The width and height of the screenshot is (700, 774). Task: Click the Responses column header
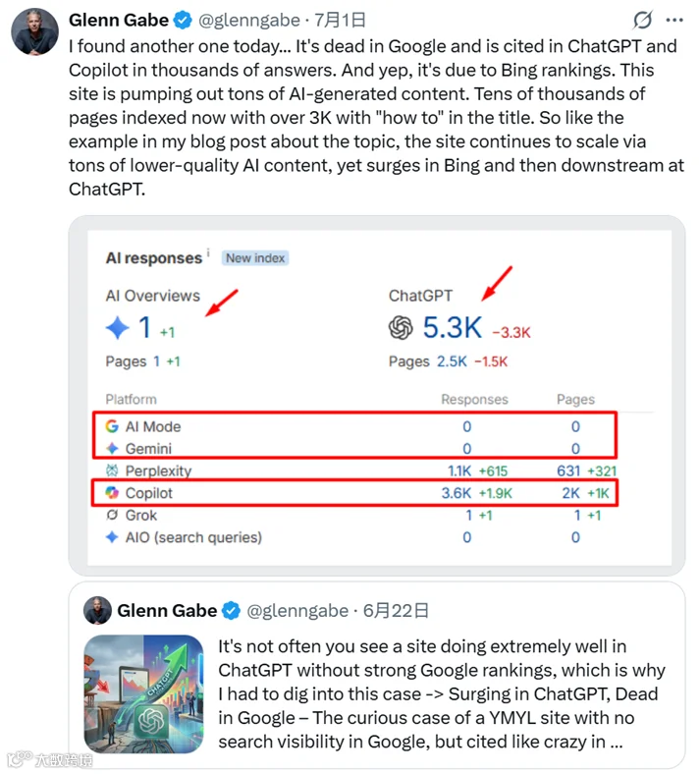(474, 400)
